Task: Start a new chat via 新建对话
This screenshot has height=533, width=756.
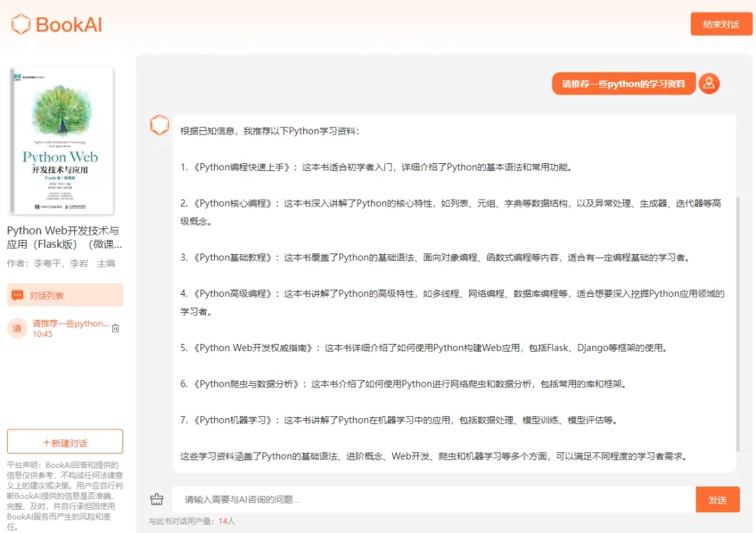Action: click(65, 442)
